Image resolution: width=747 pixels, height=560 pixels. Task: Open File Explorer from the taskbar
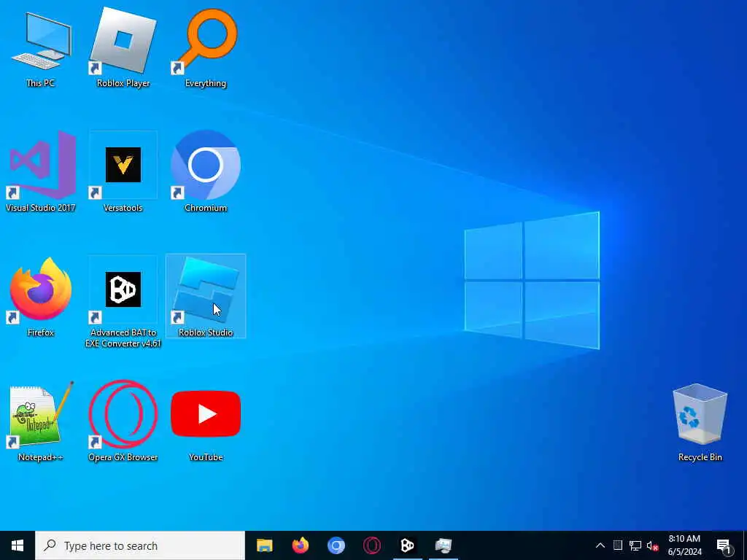click(264, 545)
